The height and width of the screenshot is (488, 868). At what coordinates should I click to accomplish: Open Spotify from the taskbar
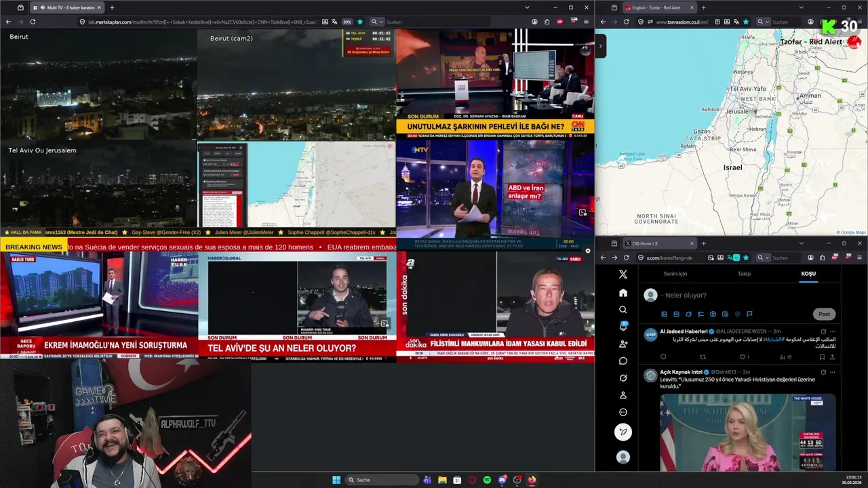(487, 480)
